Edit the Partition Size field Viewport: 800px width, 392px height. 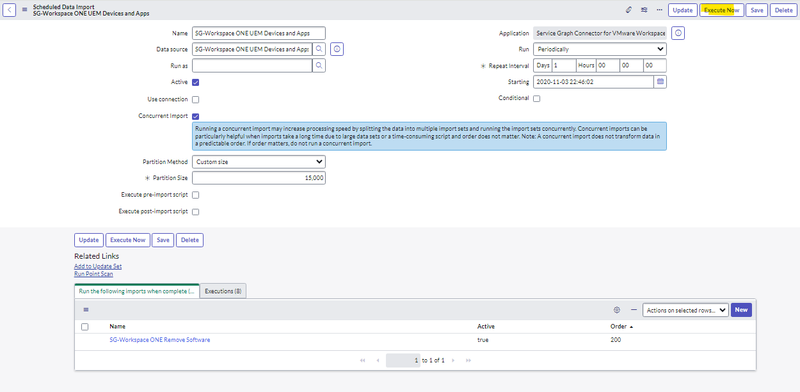(259, 178)
